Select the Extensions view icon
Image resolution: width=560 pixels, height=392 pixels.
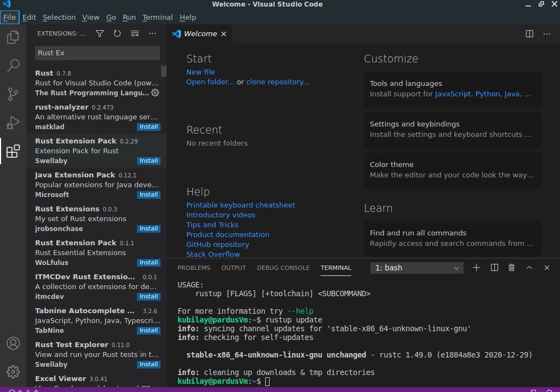13,151
